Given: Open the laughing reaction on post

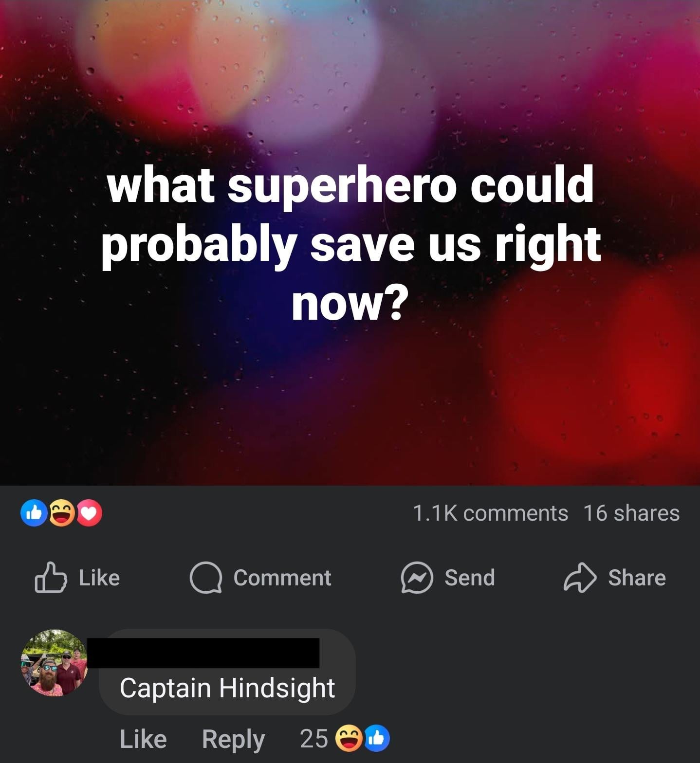Looking at the screenshot, I should tap(61, 513).
